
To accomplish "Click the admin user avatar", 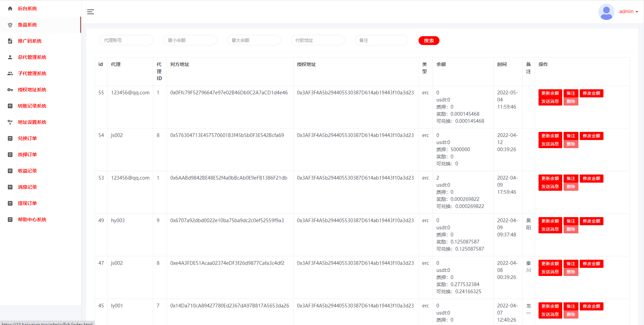I will tap(606, 12).
